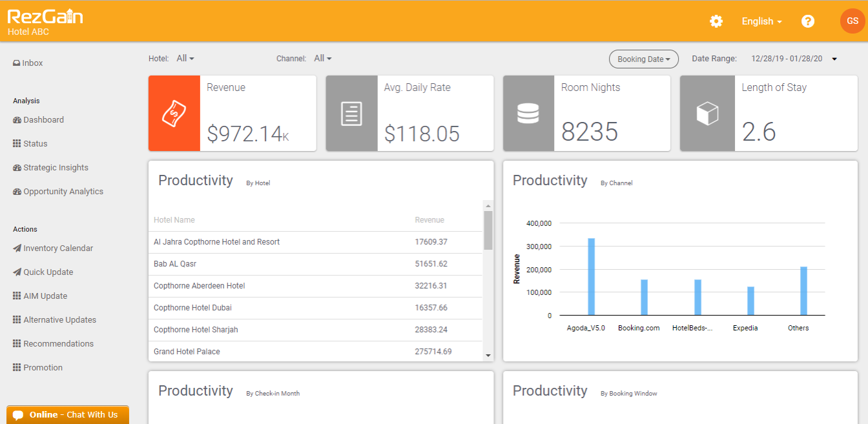Click the revenue value 51651.62
This screenshot has width=868, height=424.
431,264
